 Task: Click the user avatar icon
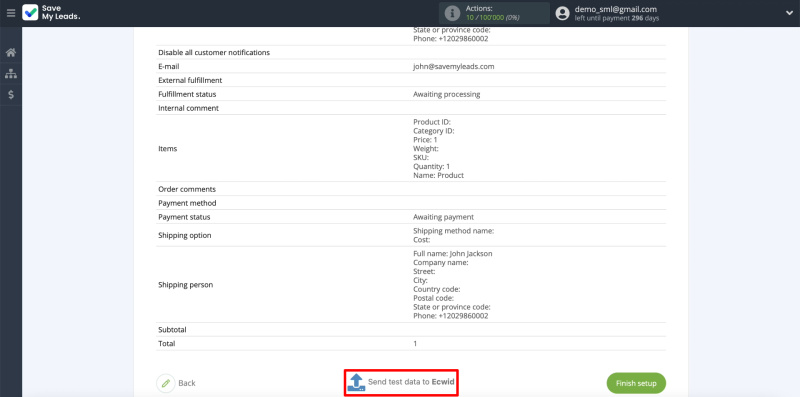(x=562, y=13)
